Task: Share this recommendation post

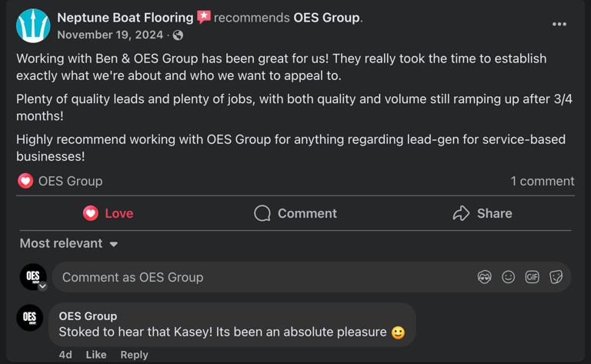Action: [482, 213]
